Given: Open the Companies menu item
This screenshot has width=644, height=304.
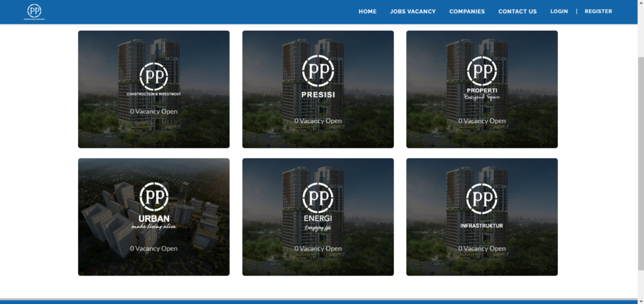Looking at the screenshot, I should pos(467,11).
